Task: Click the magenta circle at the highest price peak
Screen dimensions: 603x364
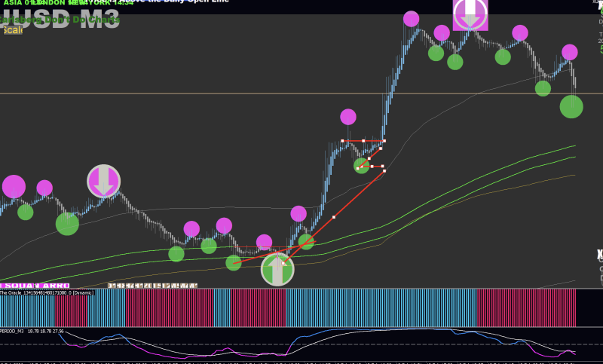Action: pyautogui.click(x=411, y=19)
